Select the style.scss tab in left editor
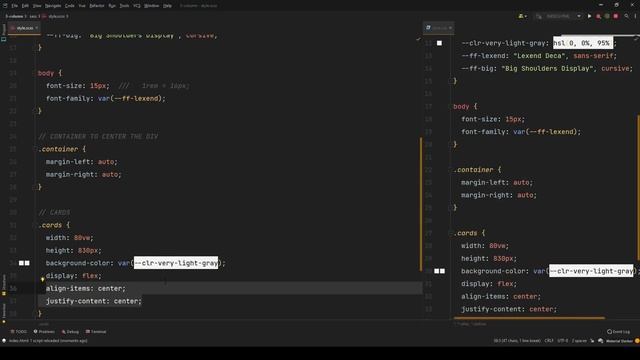The image size is (640, 360). pyautogui.click(x=23, y=28)
